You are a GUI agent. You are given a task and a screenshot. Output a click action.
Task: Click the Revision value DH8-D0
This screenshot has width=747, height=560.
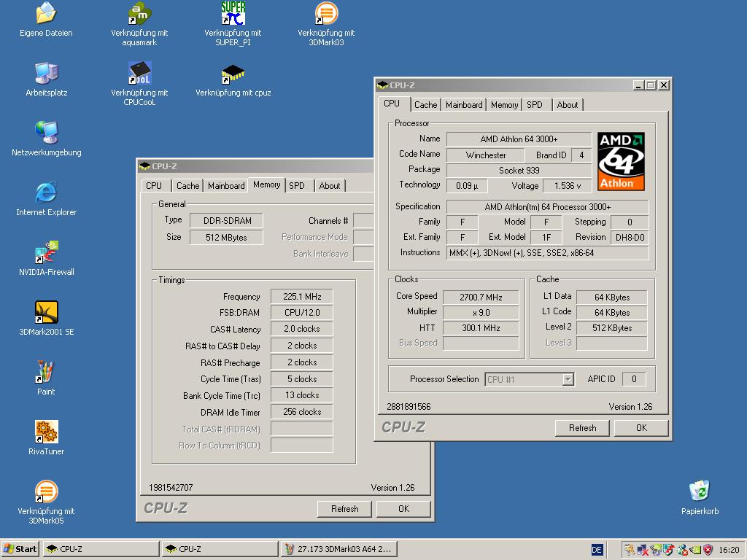coord(630,237)
